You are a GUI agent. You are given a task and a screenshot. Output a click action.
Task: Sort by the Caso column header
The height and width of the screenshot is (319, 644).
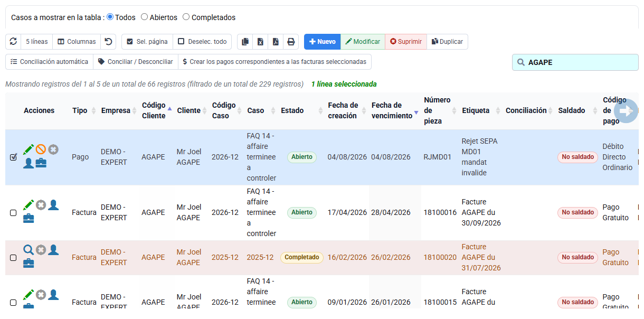pos(262,110)
